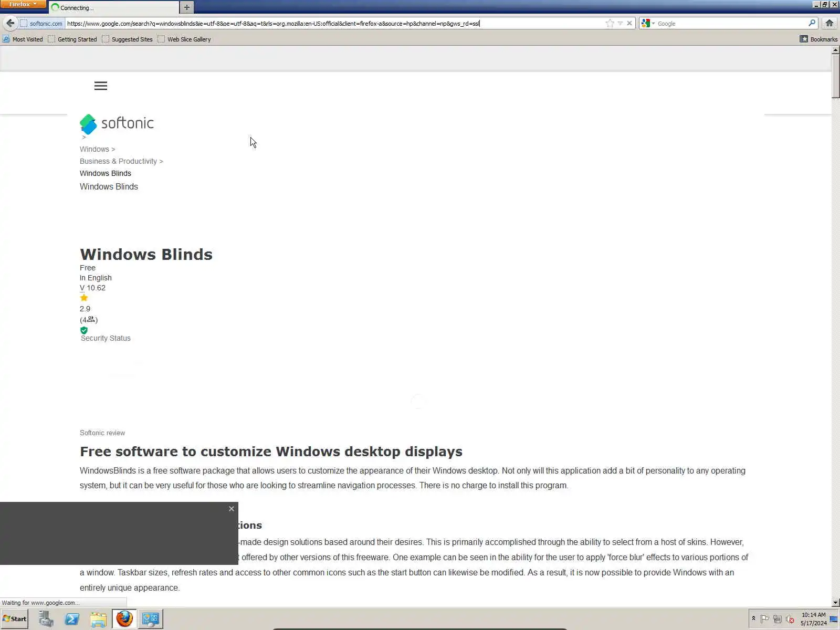
Task: Click into the Google search box
Action: click(x=732, y=24)
